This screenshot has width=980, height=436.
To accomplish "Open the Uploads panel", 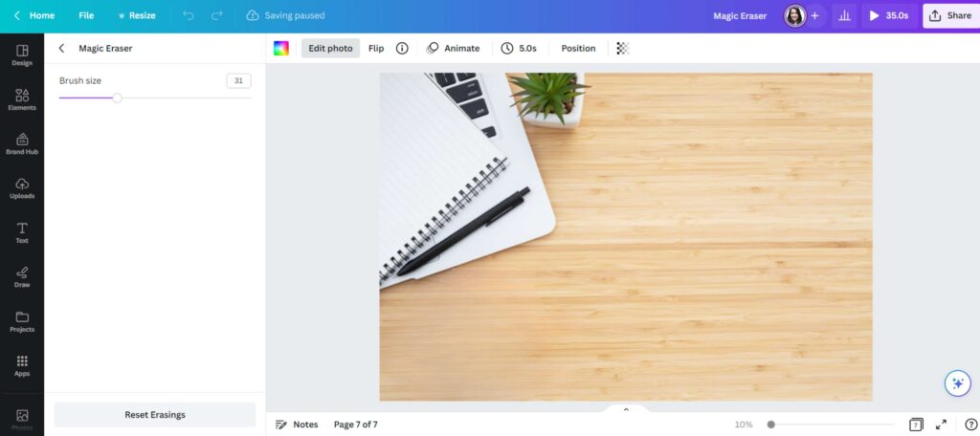I will (22, 188).
